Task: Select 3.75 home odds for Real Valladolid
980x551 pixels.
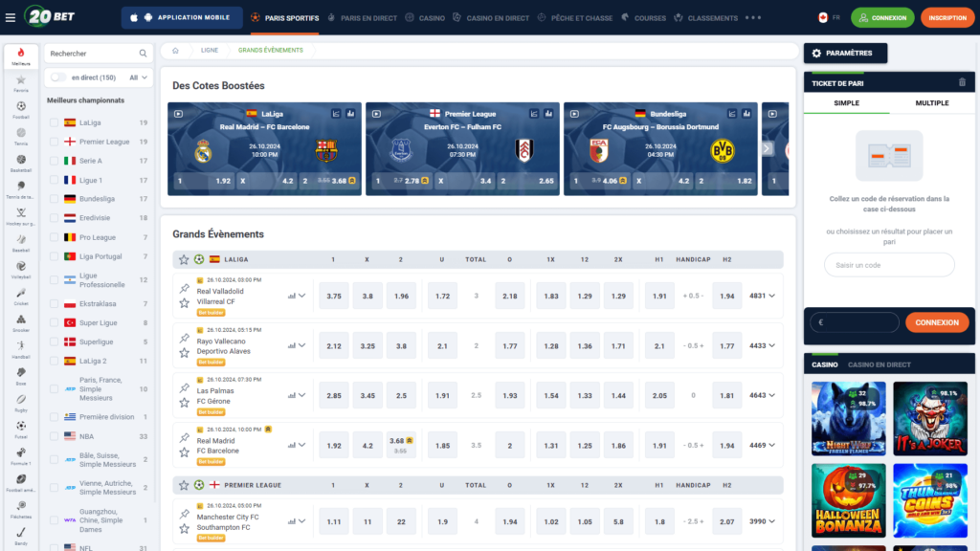Action: pos(334,297)
